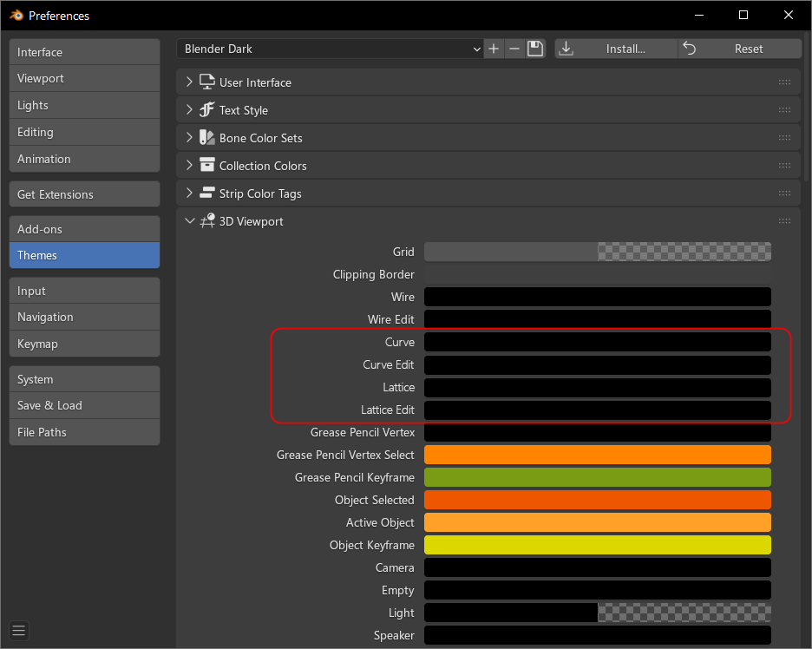Open the System preferences tab

84,379
